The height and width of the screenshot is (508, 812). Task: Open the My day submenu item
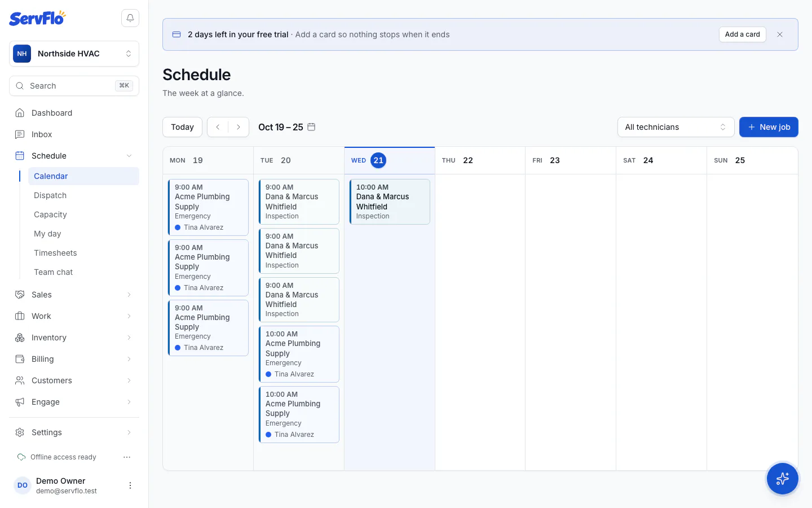(x=83, y=234)
